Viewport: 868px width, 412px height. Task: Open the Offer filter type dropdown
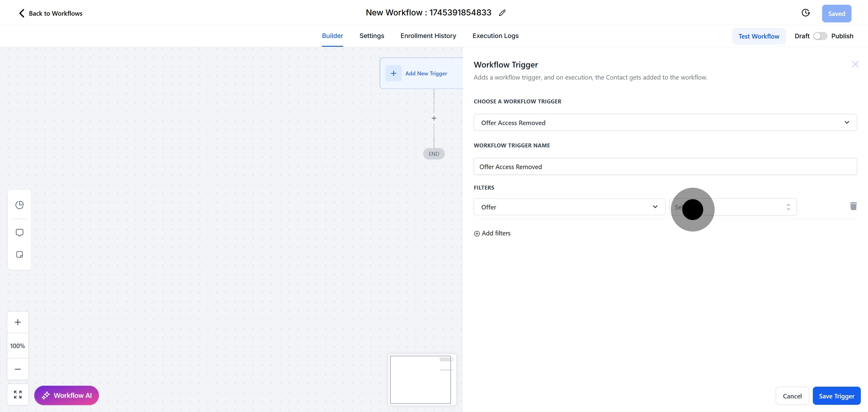tap(569, 207)
